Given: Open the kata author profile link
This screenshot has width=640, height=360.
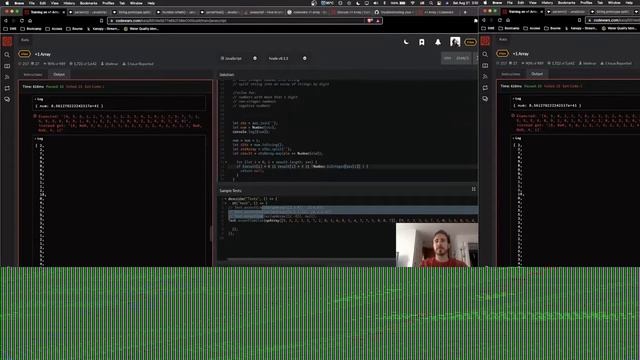Looking at the screenshot, I should [x=109, y=64].
